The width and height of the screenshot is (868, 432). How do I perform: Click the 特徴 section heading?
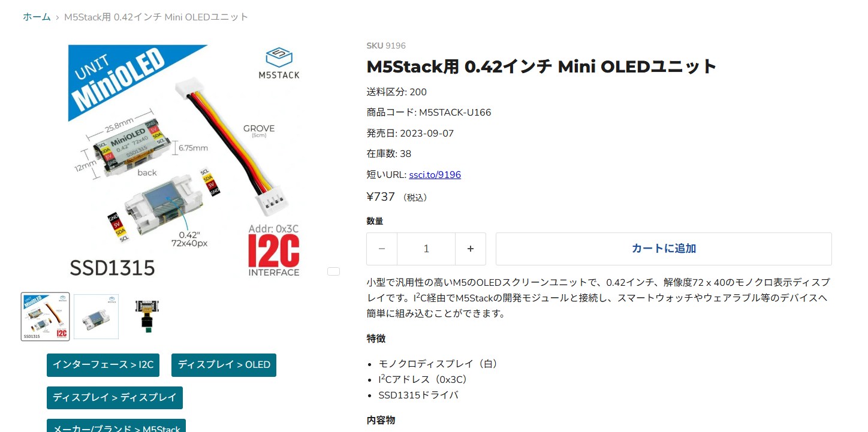click(376, 339)
